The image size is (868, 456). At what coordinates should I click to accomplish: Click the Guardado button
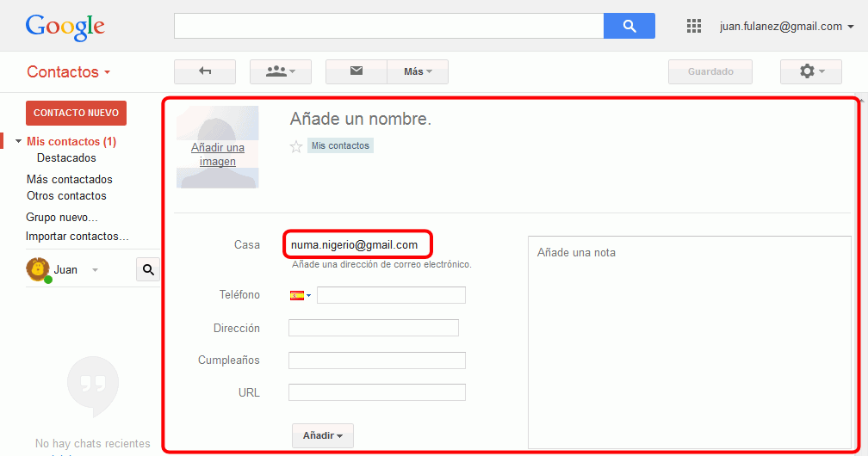pyautogui.click(x=710, y=71)
